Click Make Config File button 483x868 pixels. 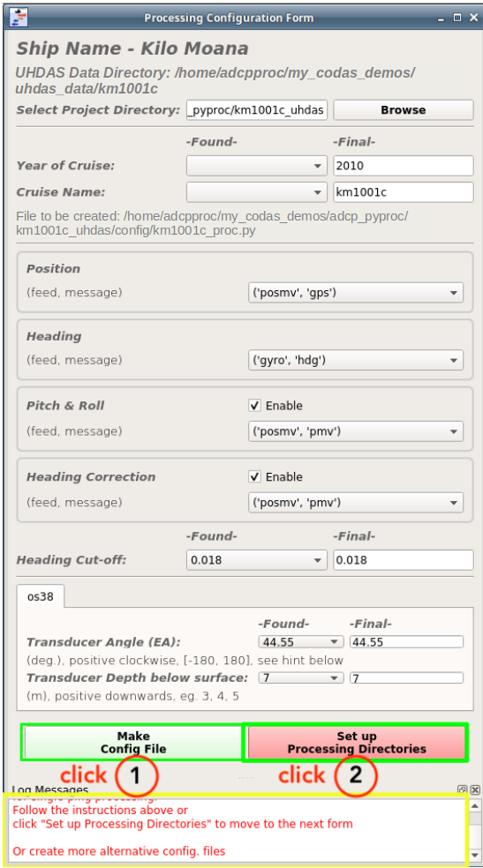(x=133, y=743)
